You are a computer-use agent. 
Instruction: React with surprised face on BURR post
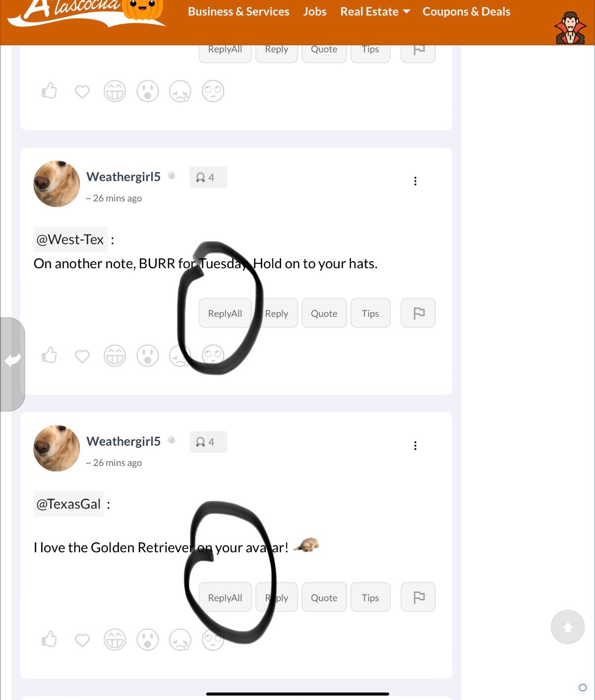click(148, 355)
